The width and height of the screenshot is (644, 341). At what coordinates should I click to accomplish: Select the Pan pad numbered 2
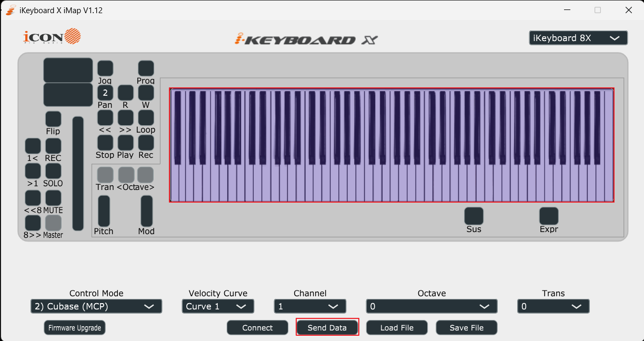tap(105, 93)
